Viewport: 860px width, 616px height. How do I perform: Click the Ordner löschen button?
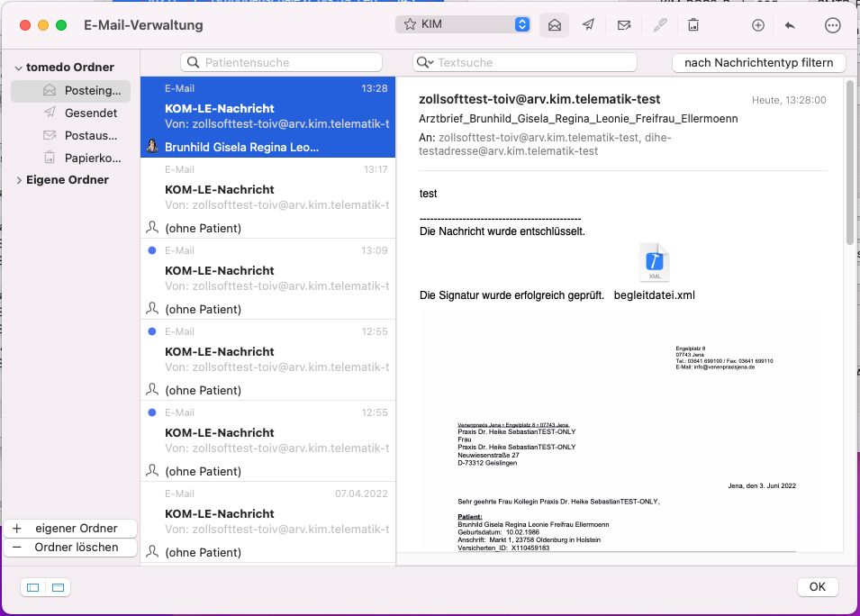tap(70, 548)
